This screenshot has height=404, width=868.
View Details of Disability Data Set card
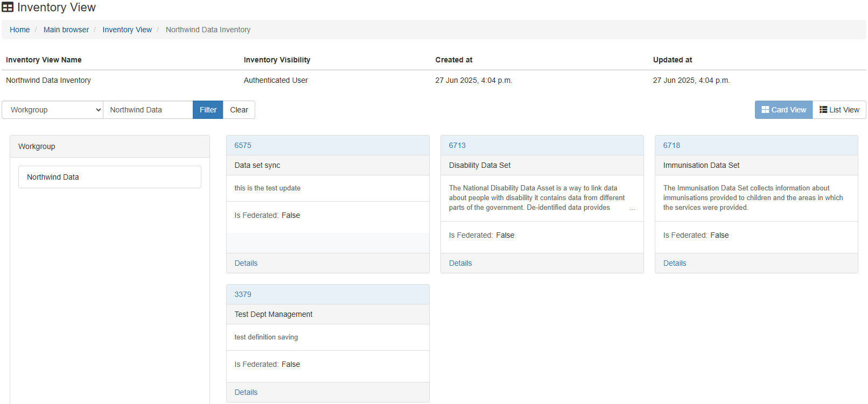[460, 263]
